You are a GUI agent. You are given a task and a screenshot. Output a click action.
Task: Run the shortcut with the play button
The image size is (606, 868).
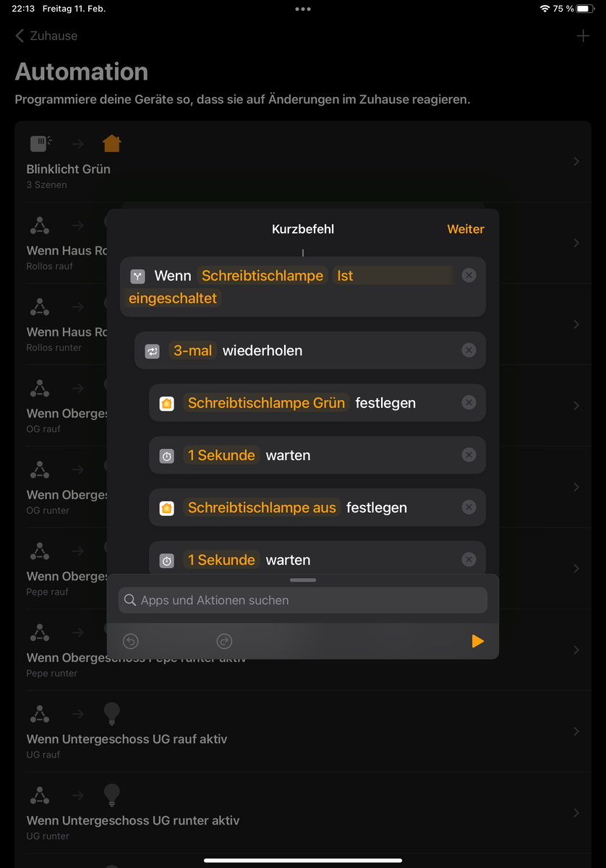tap(477, 641)
